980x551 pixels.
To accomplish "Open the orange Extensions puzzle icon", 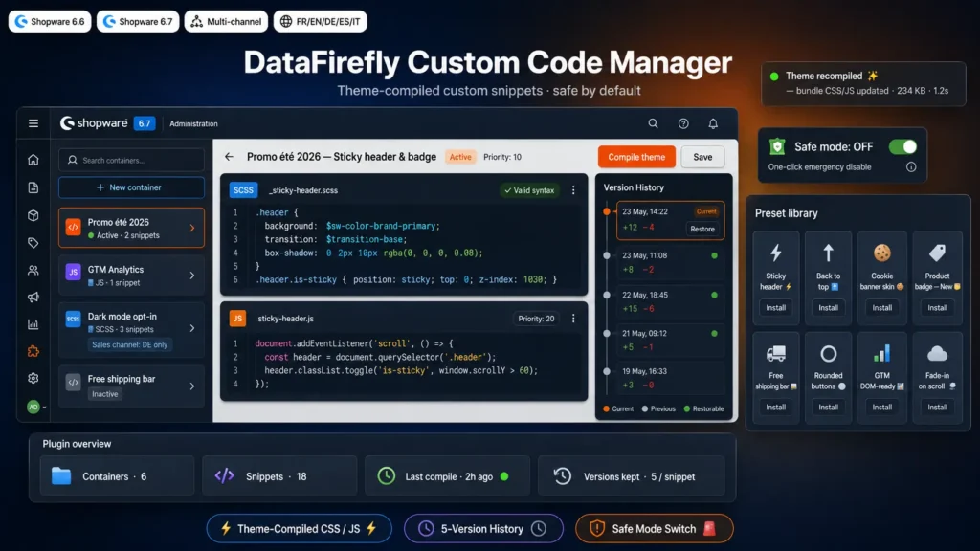I will (33, 352).
